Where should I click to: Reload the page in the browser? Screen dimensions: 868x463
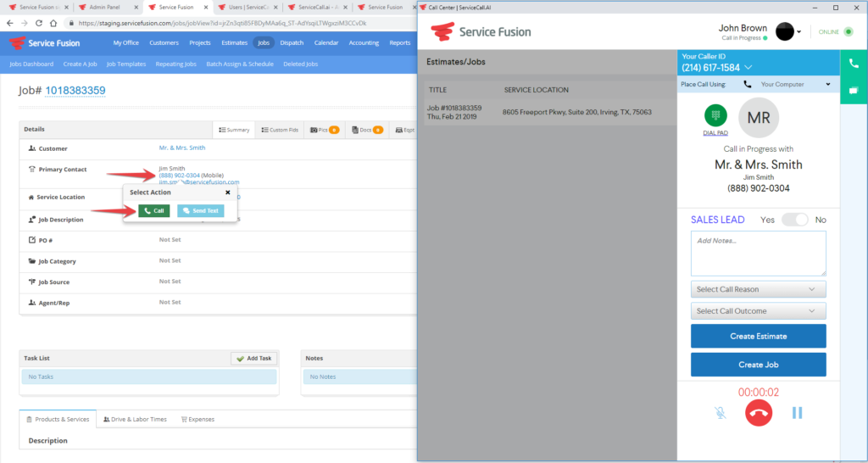point(39,23)
